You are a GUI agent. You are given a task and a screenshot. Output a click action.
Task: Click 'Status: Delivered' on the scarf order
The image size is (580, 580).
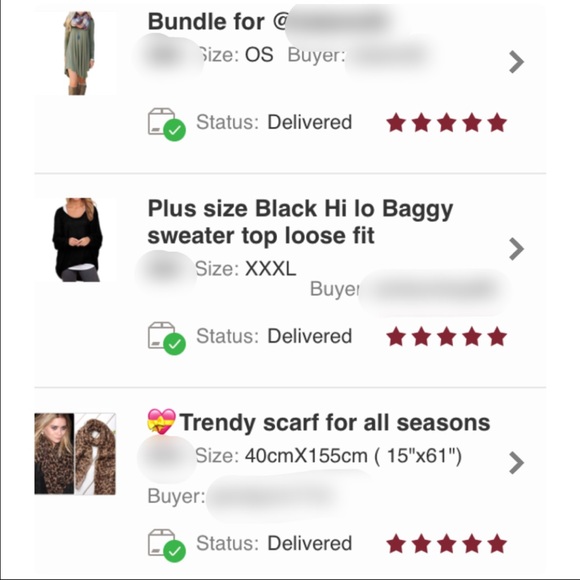[x=274, y=543]
